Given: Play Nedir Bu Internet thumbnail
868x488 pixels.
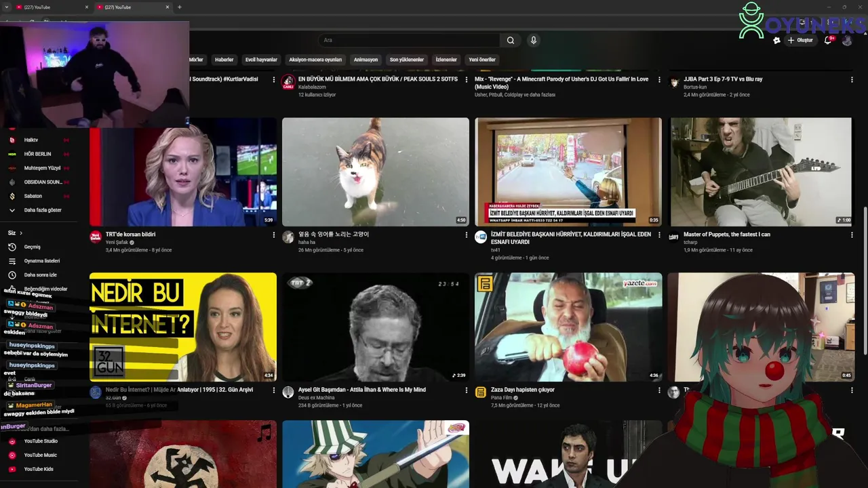Looking at the screenshot, I should [183, 327].
